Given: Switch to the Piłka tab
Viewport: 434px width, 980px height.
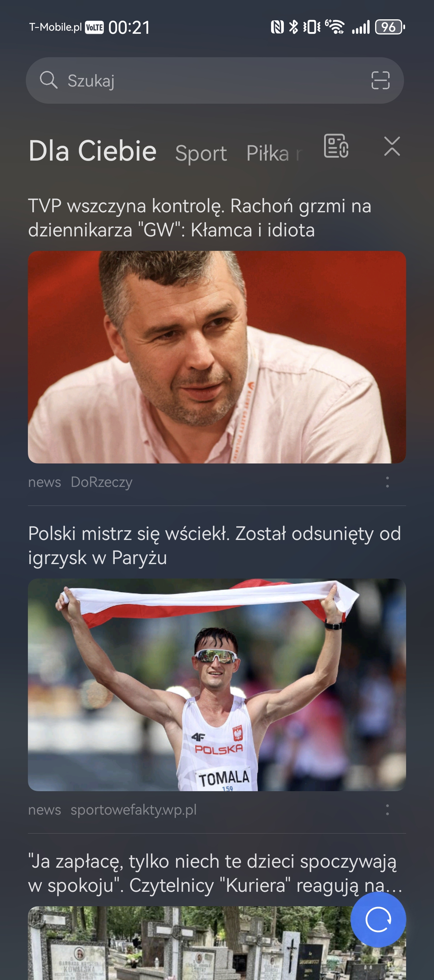Looking at the screenshot, I should [274, 153].
